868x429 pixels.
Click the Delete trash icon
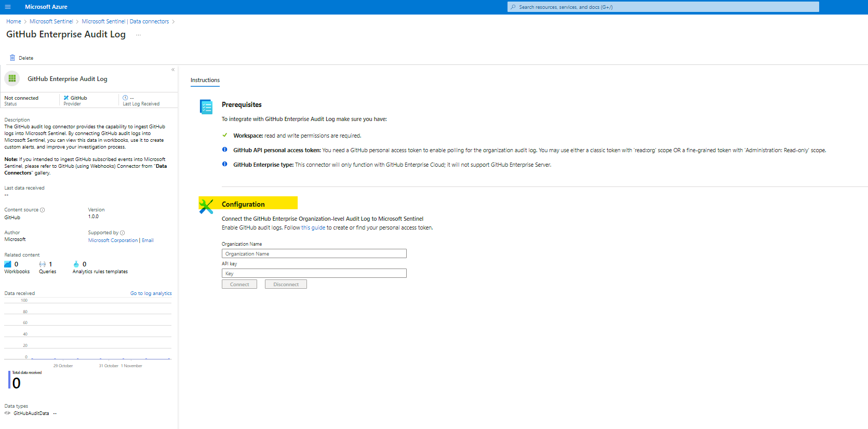pyautogui.click(x=12, y=58)
